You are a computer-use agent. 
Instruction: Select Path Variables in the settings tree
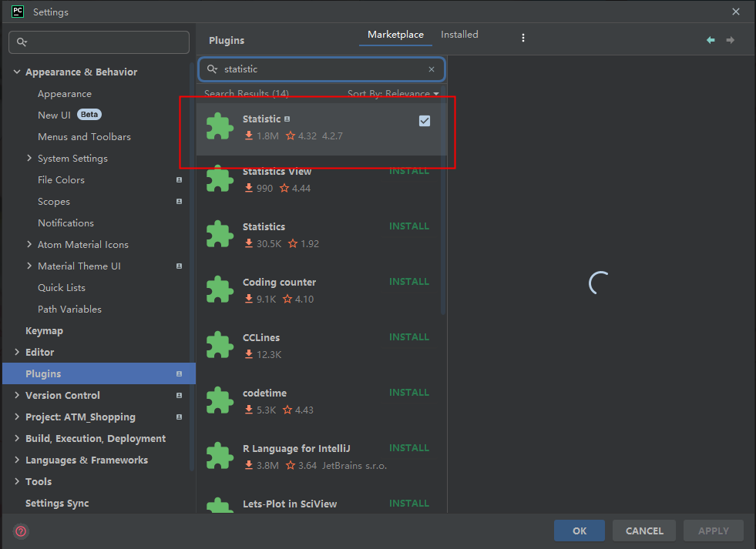(70, 310)
